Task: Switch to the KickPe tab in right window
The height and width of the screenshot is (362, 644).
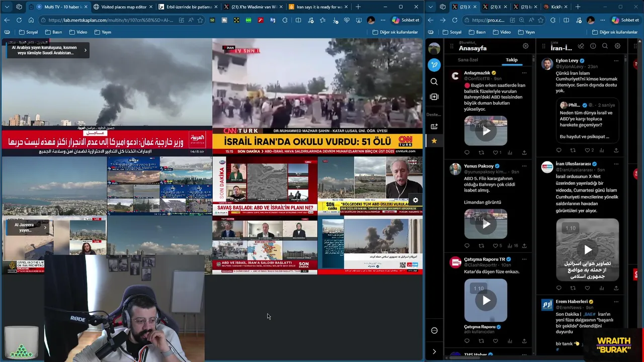Action: click(555, 7)
